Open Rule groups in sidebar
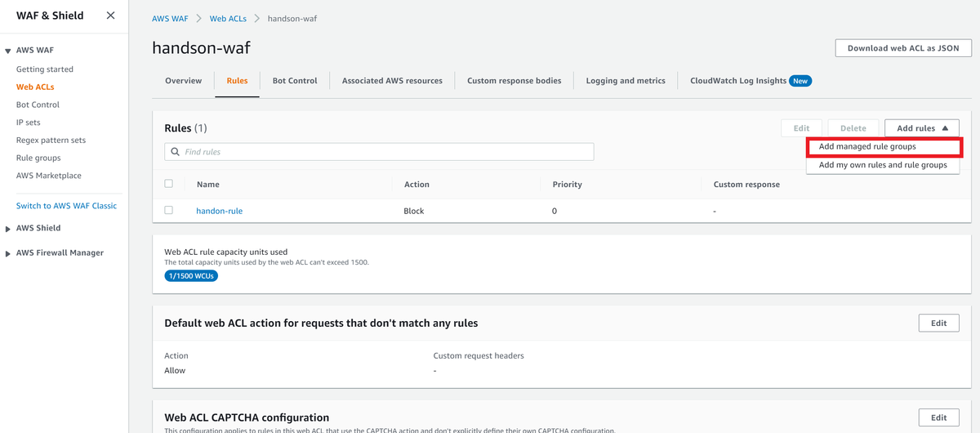The height and width of the screenshot is (433, 980). pos(38,158)
